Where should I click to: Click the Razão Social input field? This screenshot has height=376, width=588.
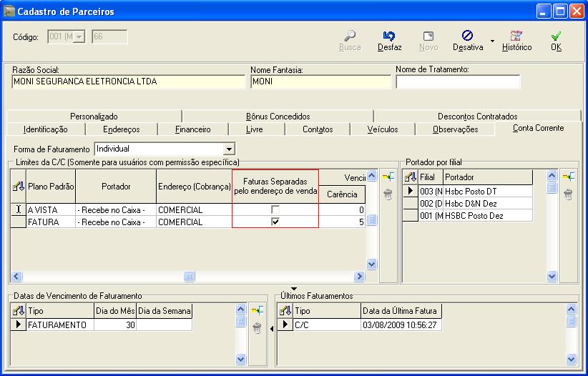pyautogui.click(x=129, y=81)
